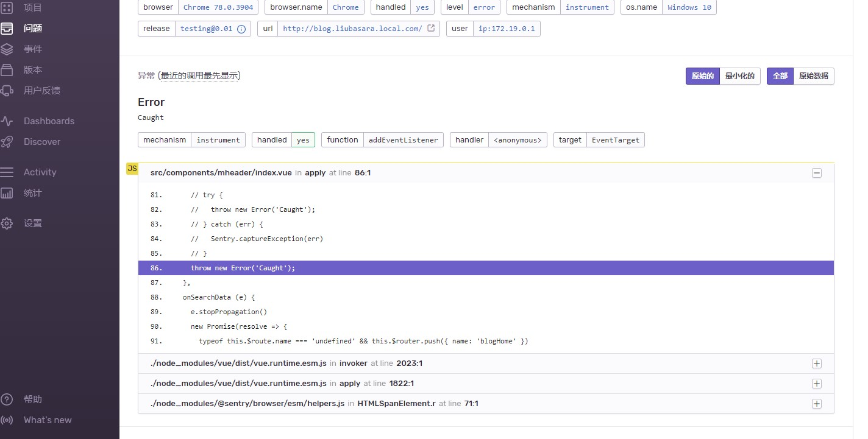The height and width of the screenshot is (439, 868).
Task: Click the os.name Windows 10 tag value
Action: pyautogui.click(x=689, y=7)
